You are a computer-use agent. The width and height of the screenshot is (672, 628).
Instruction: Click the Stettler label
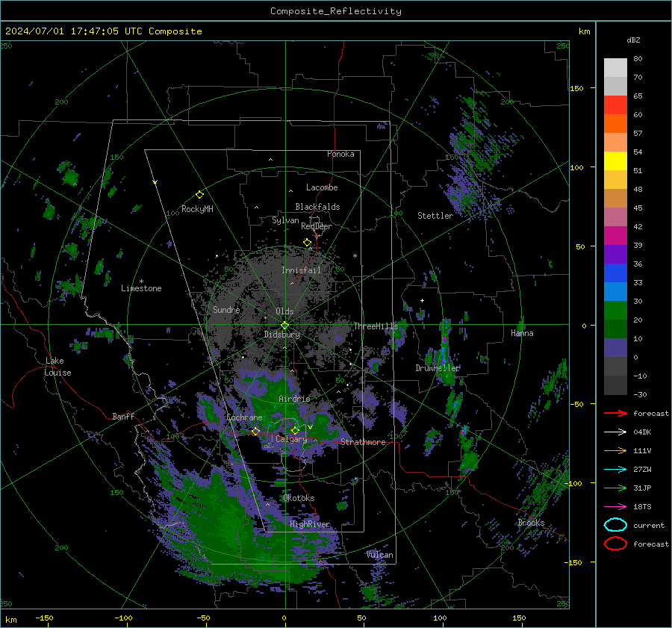coord(435,216)
